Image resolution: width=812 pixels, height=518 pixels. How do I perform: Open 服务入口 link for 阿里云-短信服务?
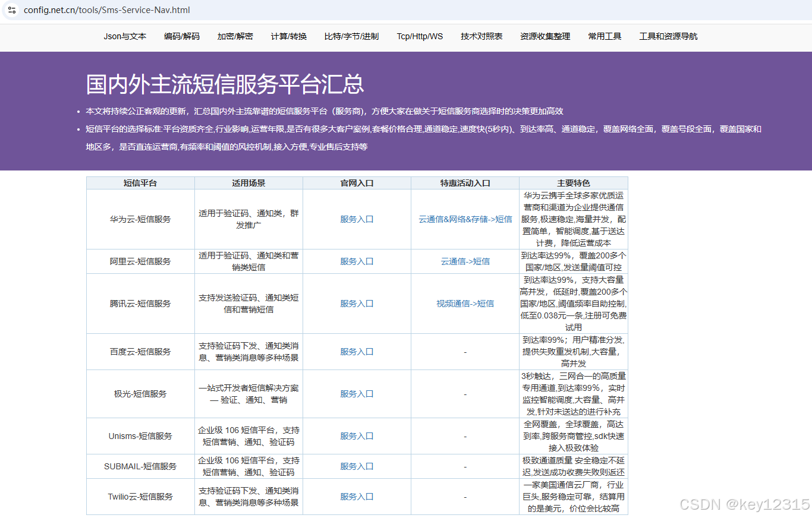[x=357, y=261]
